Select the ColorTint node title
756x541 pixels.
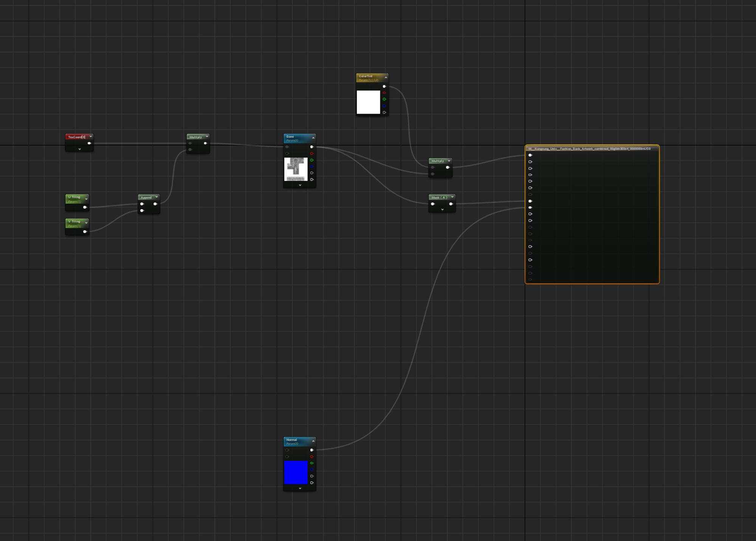366,76
